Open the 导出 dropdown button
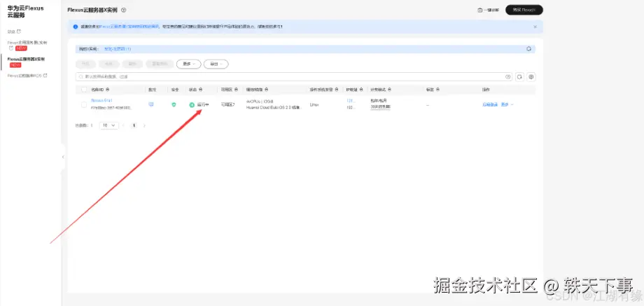Screen dimensions: 644x306 point(216,64)
